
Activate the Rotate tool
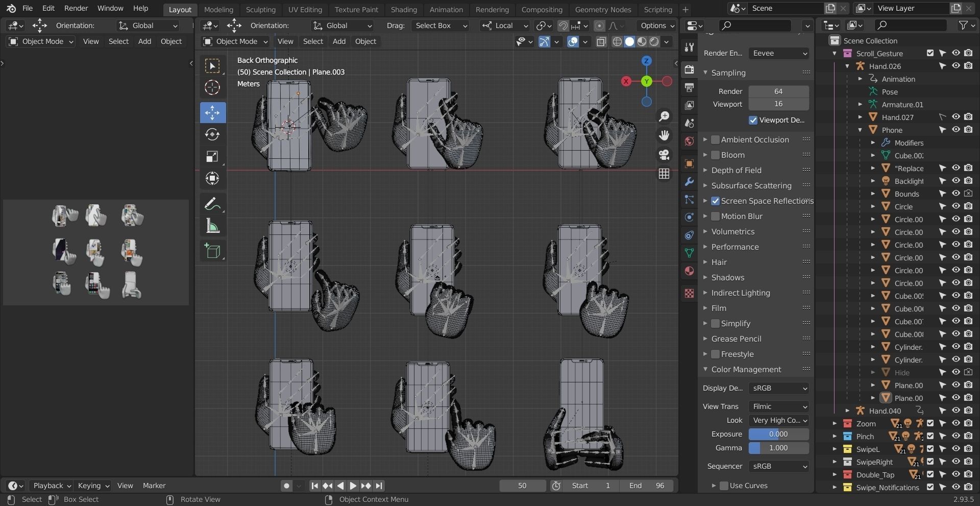tap(212, 135)
